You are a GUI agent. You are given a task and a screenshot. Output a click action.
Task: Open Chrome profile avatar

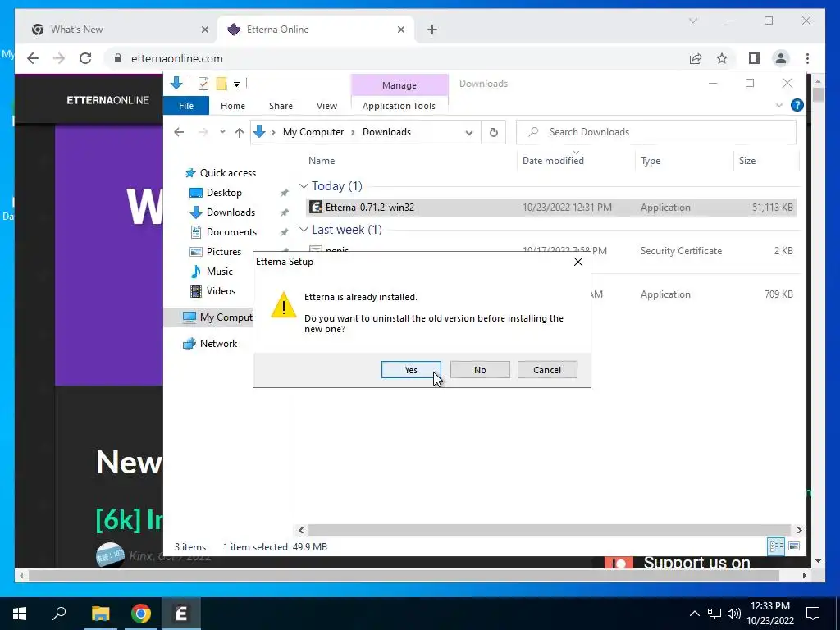pos(781,58)
